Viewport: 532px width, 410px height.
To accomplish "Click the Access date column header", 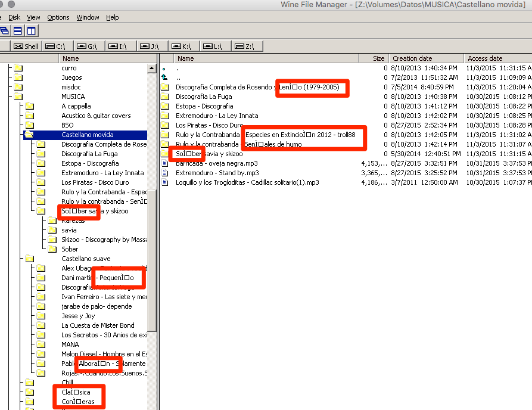I will (x=497, y=58).
